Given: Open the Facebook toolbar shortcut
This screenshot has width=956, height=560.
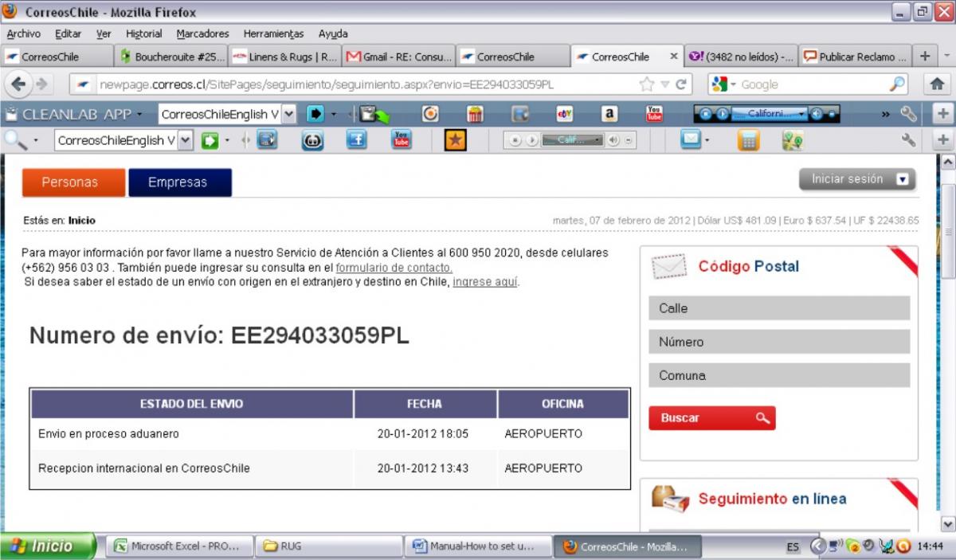Looking at the screenshot, I should pyautogui.click(x=356, y=141).
